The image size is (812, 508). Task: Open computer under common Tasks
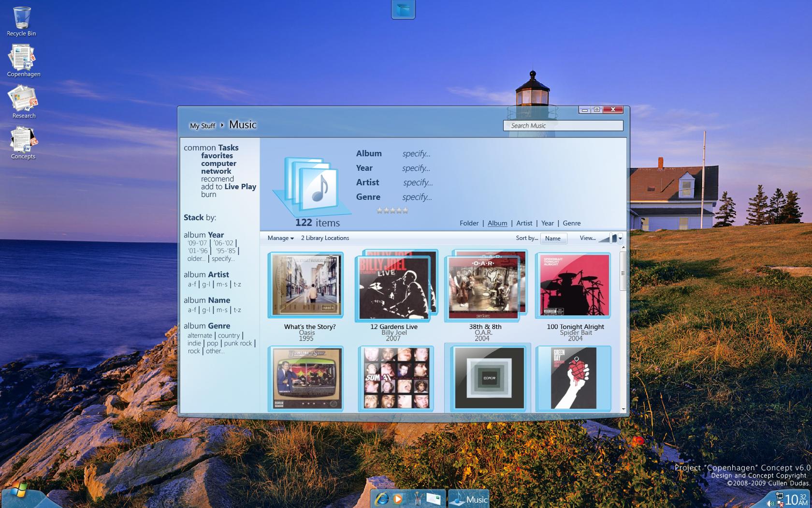(x=218, y=164)
